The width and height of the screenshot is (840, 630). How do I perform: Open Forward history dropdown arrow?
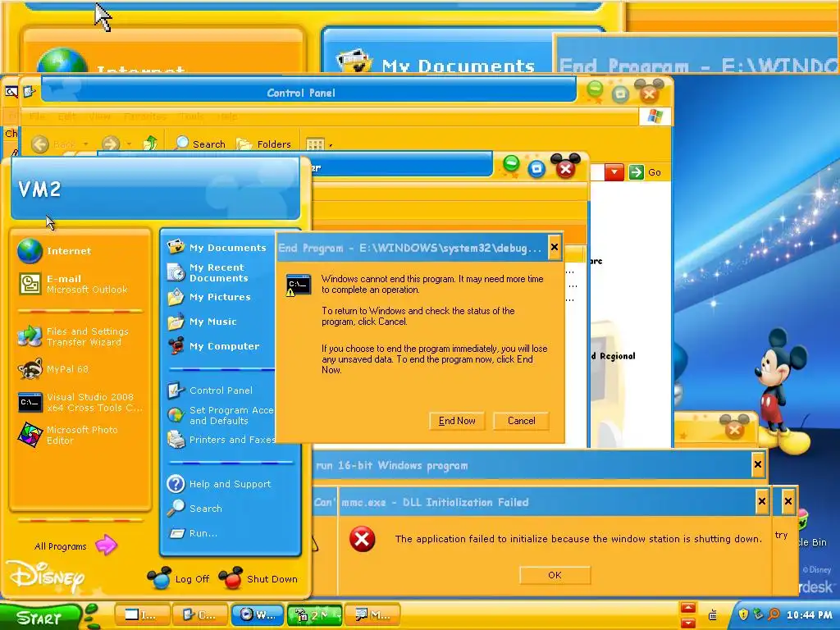(129, 144)
